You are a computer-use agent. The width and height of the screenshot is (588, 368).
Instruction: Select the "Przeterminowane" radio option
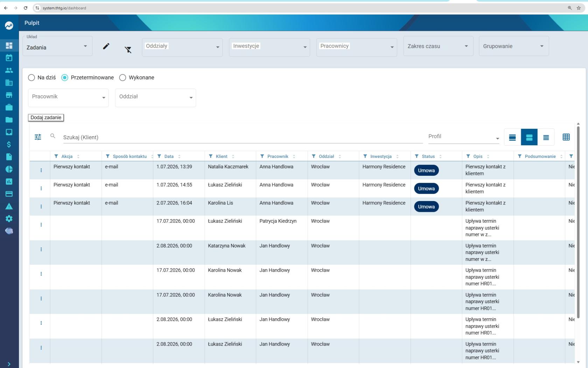point(65,78)
